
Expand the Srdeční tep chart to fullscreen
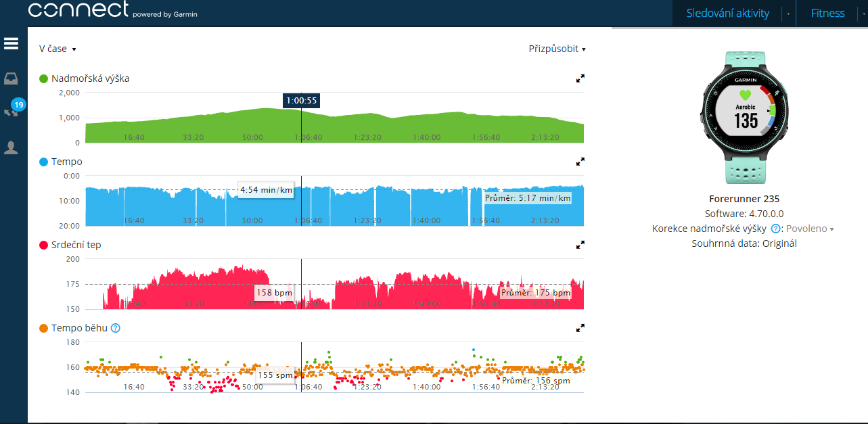pos(580,245)
